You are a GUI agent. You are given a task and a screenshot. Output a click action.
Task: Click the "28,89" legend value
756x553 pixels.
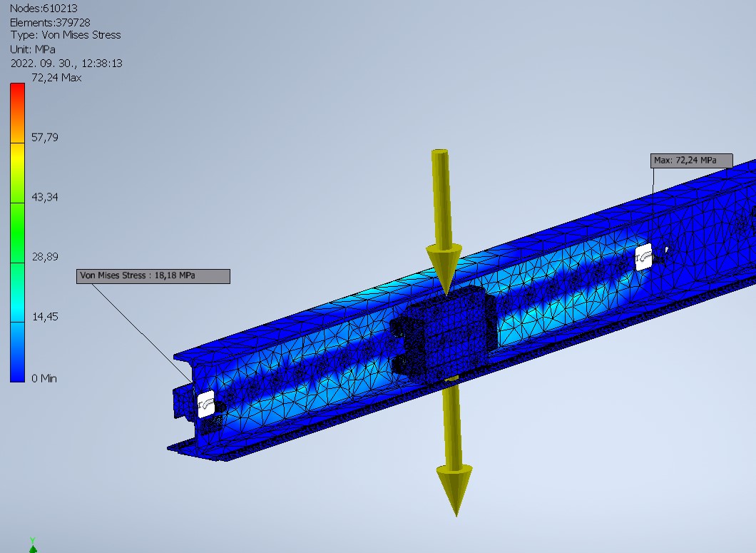[45, 257]
